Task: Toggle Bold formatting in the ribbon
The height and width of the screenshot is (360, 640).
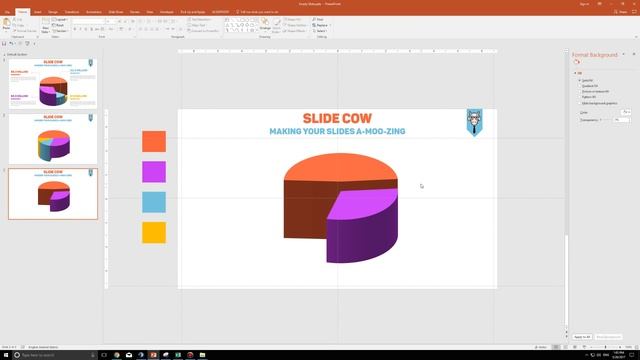Action: click(75, 29)
